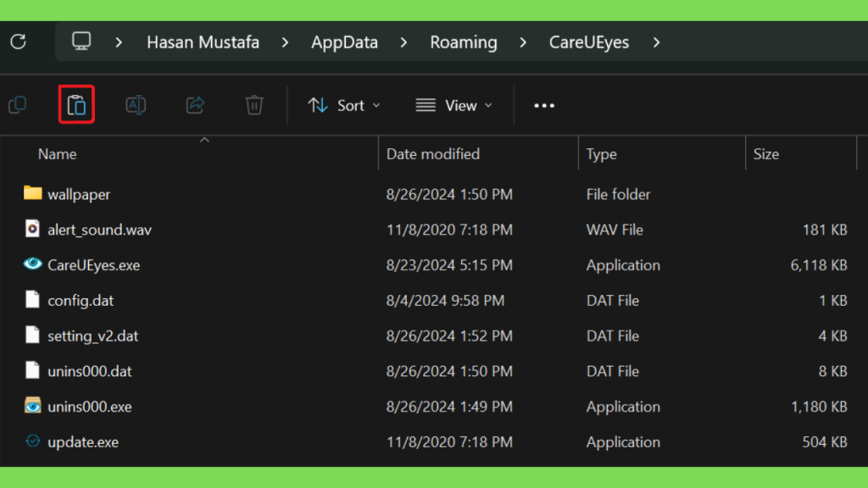
Task: Click the 4 KB size cell
Action: pos(832,335)
